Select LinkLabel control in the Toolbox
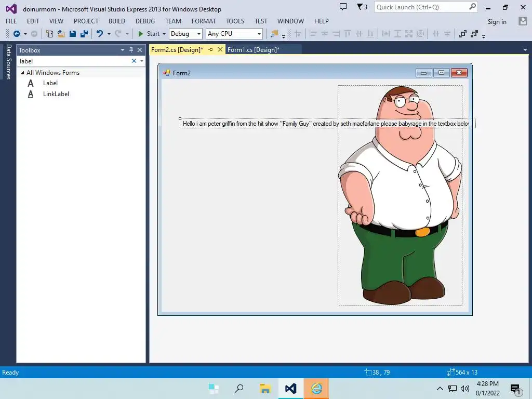This screenshot has height=399, width=532. [x=56, y=94]
